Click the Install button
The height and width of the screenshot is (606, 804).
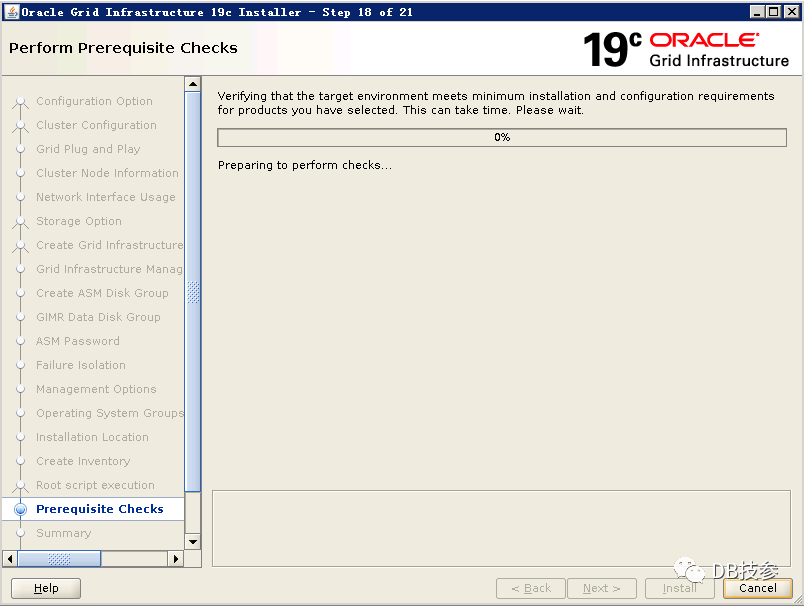679,588
